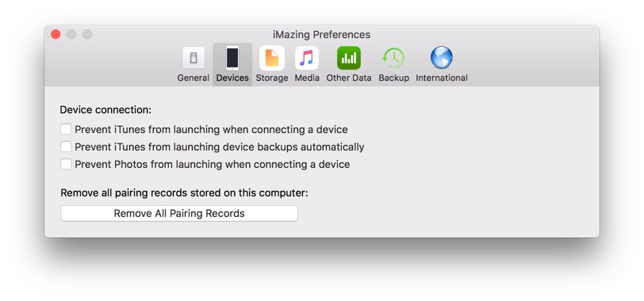Viewport: 644px width, 301px height.
Task: Click the gray zoom window button
Action: pos(87,34)
